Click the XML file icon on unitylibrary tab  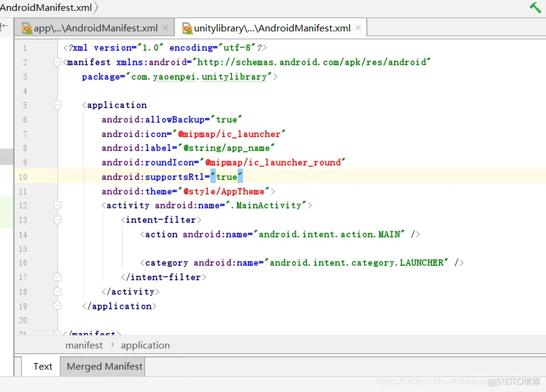point(187,28)
